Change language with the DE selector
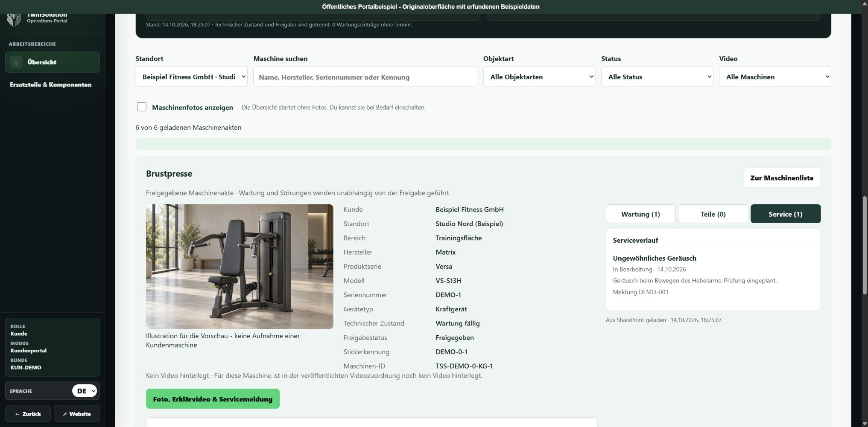 (x=85, y=391)
